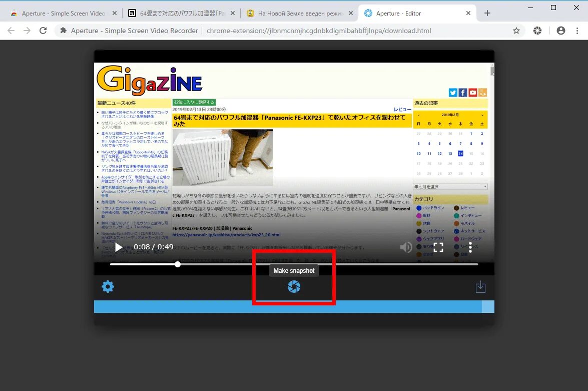
Task: Close the Aperture - Editor tab
Action: pos(468,13)
